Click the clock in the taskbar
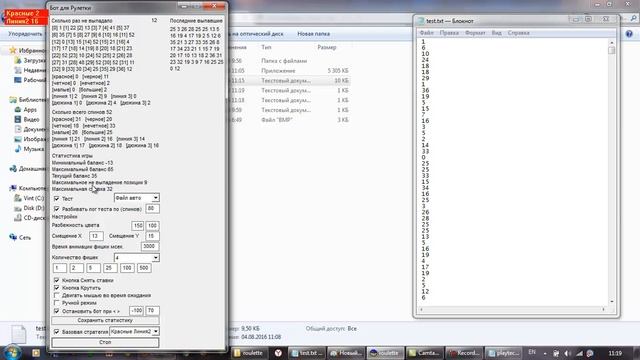 615,353
